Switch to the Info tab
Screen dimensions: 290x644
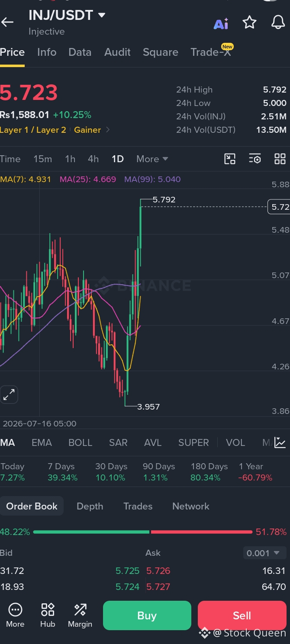(47, 52)
